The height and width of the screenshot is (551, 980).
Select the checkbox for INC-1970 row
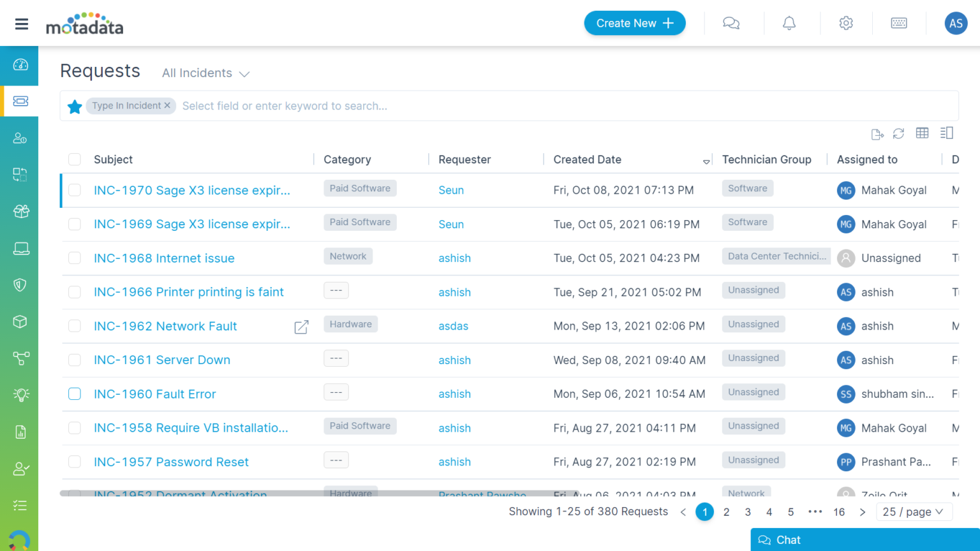75,190
